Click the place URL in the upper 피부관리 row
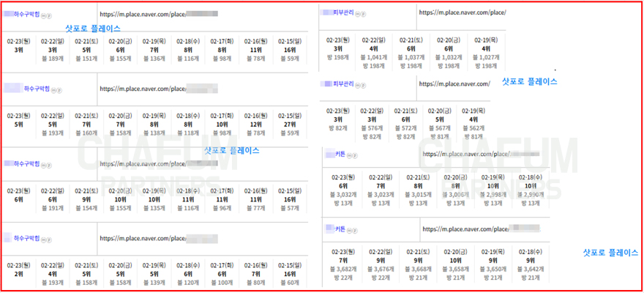644x293 pixels. (x=462, y=12)
